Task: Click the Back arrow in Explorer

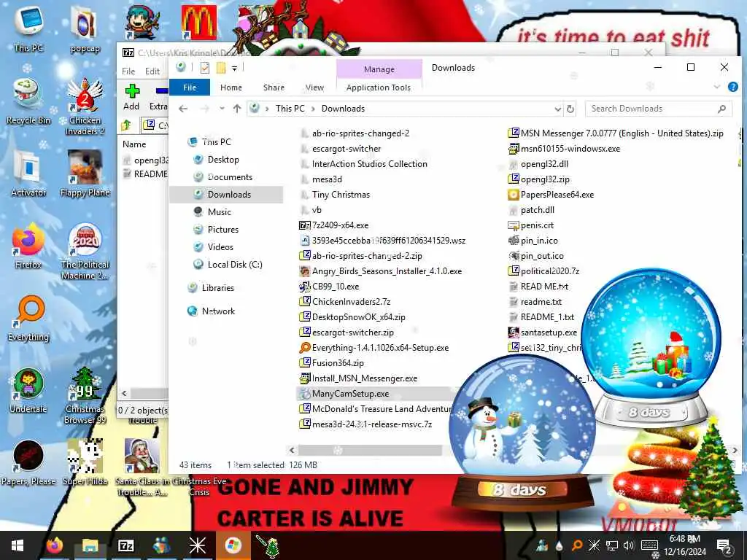Action: (183, 109)
